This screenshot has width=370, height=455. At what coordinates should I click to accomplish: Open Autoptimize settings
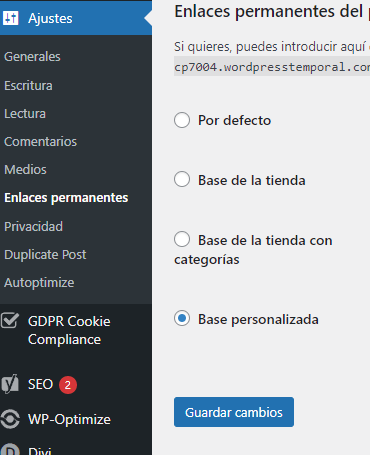(x=39, y=283)
